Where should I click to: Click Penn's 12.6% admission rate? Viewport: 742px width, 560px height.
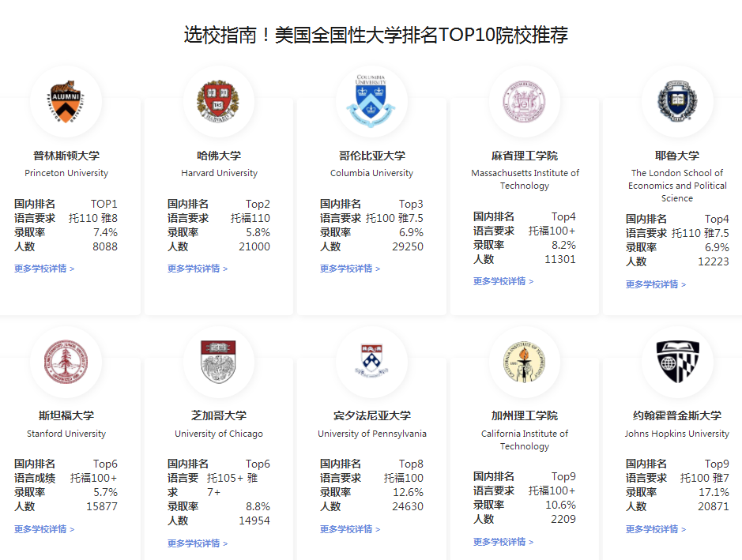tap(408, 492)
